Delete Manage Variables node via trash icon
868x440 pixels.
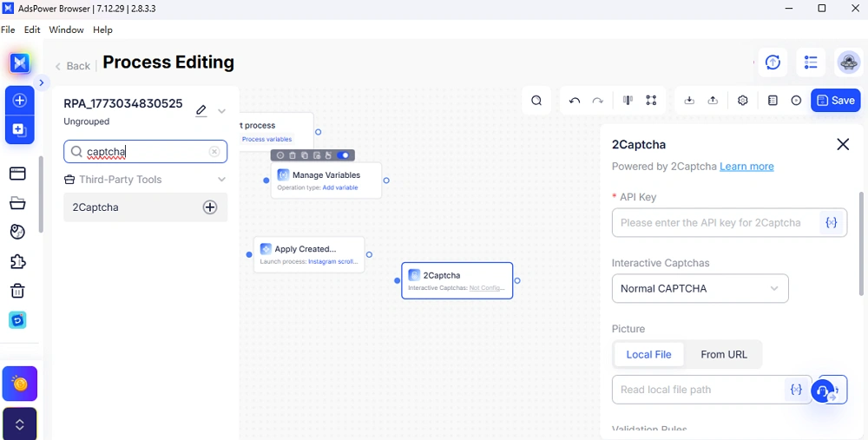click(x=293, y=155)
